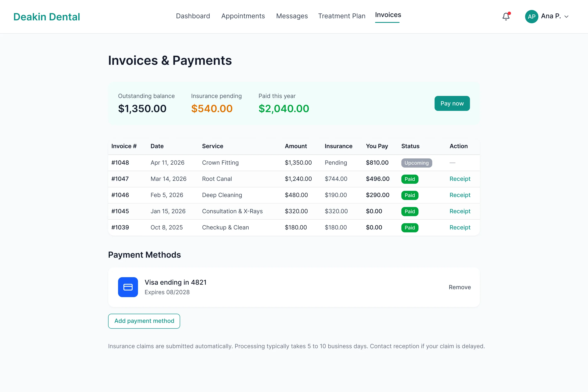Viewport: 588px width, 392px height.
Task: Click the Expires 08/2028 text
Action: 167,292
